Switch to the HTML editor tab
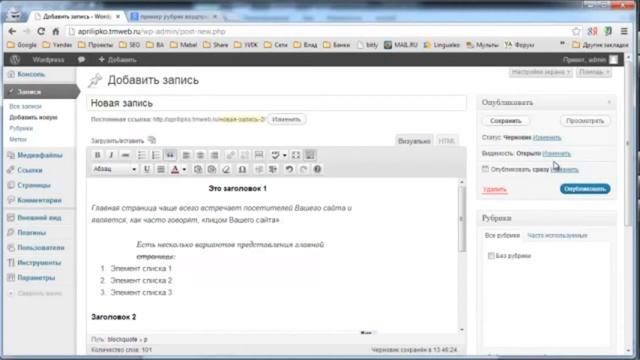The width and height of the screenshot is (640, 360). click(447, 141)
